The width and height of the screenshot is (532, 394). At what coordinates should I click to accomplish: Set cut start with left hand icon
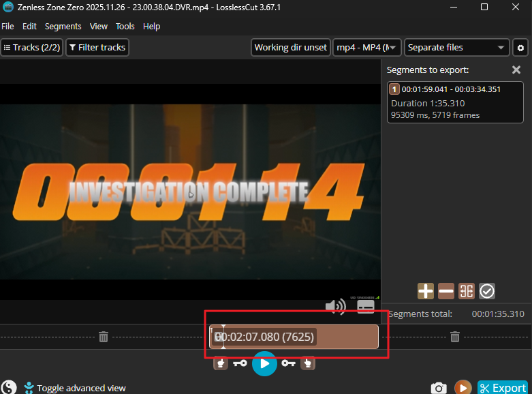coord(221,363)
